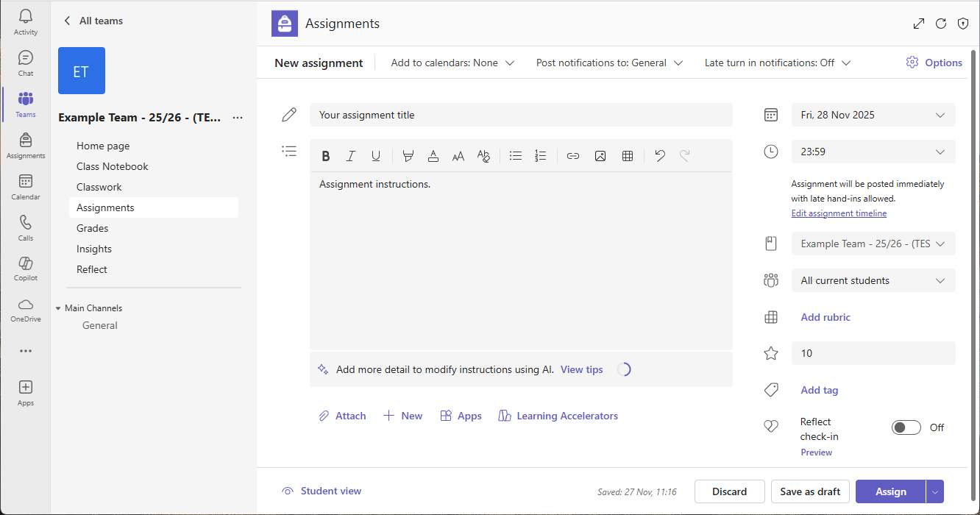The height and width of the screenshot is (515, 980).
Task: Insert a table into instructions
Action: tap(628, 156)
